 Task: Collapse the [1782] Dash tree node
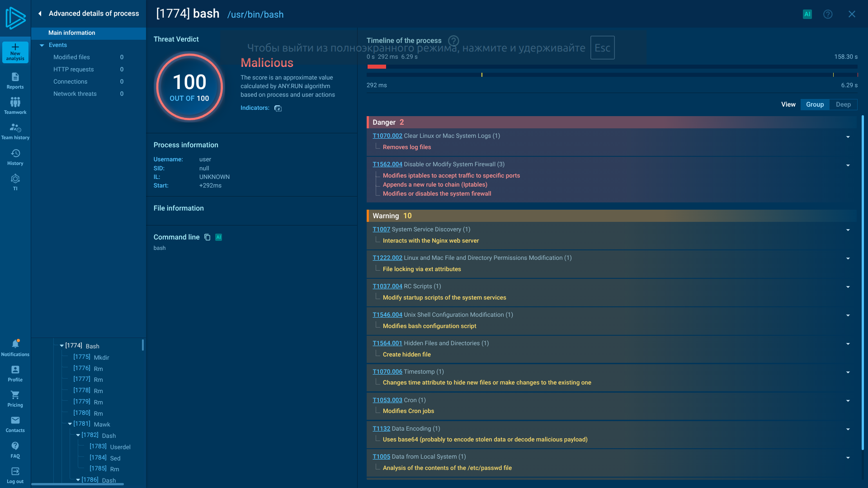point(78,435)
